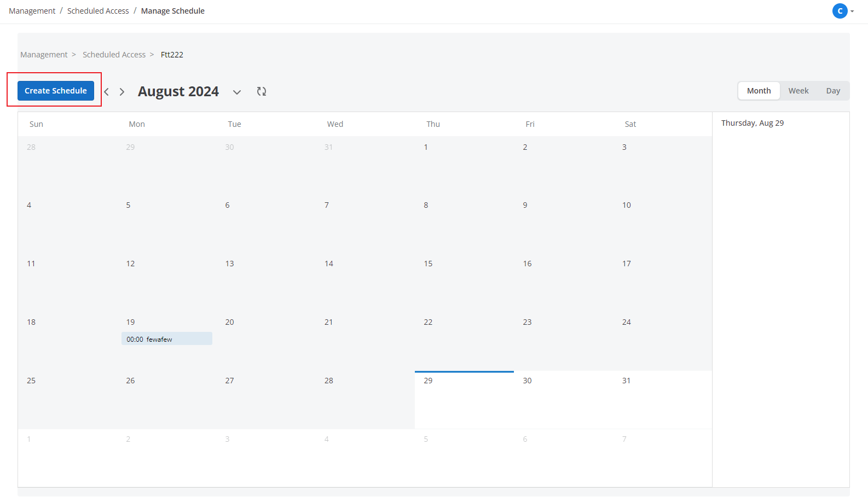868x497 pixels.
Task: Expand the user account dropdown caret
Action: (852, 11)
